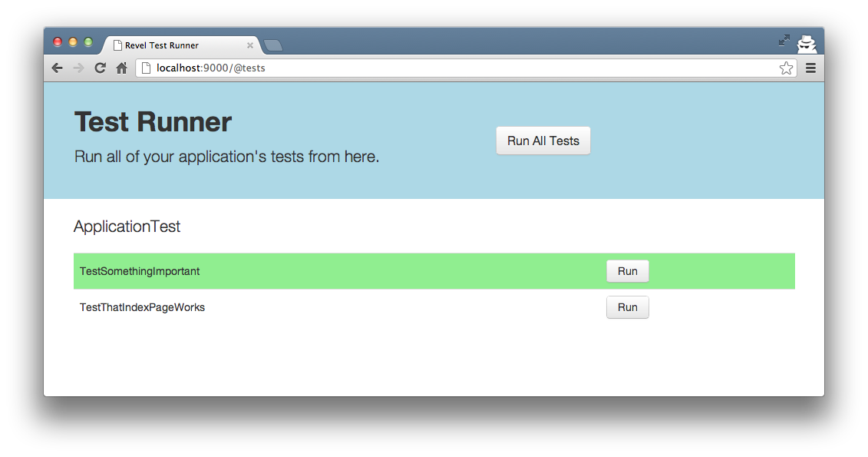The image size is (868, 457).
Task: Open a new browser tab
Action: click(273, 45)
